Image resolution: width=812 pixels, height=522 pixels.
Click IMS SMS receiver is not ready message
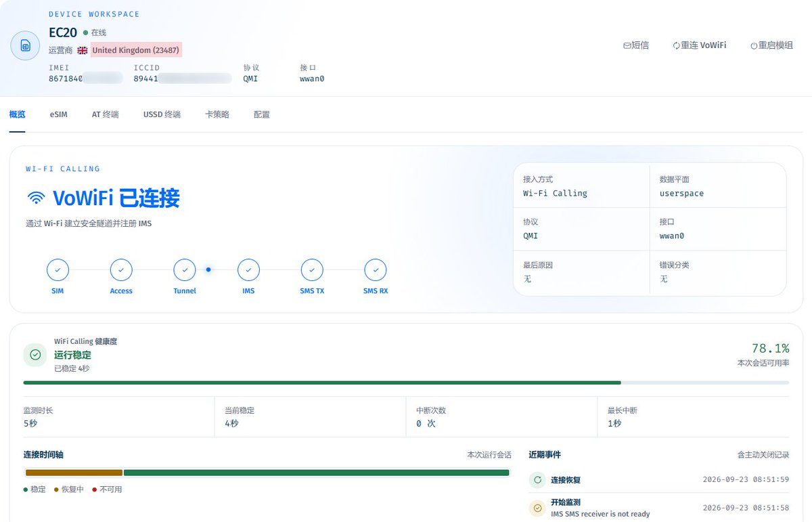tap(600, 514)
